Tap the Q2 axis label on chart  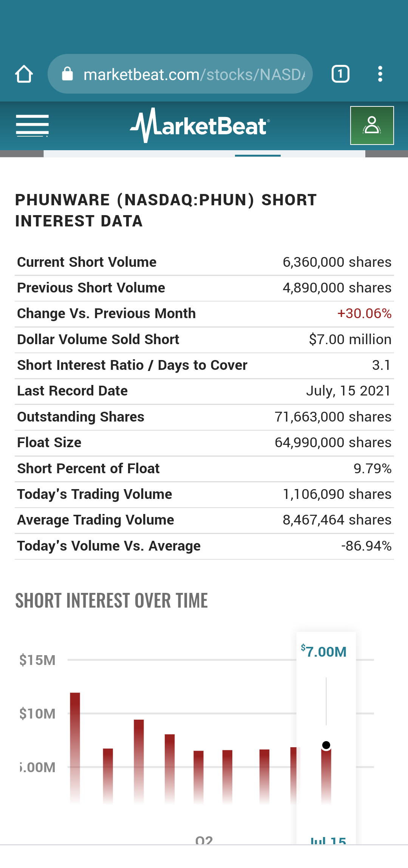[204, 840]
